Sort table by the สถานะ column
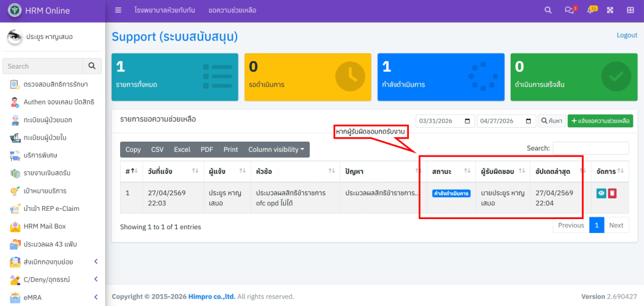 point(450,171)
